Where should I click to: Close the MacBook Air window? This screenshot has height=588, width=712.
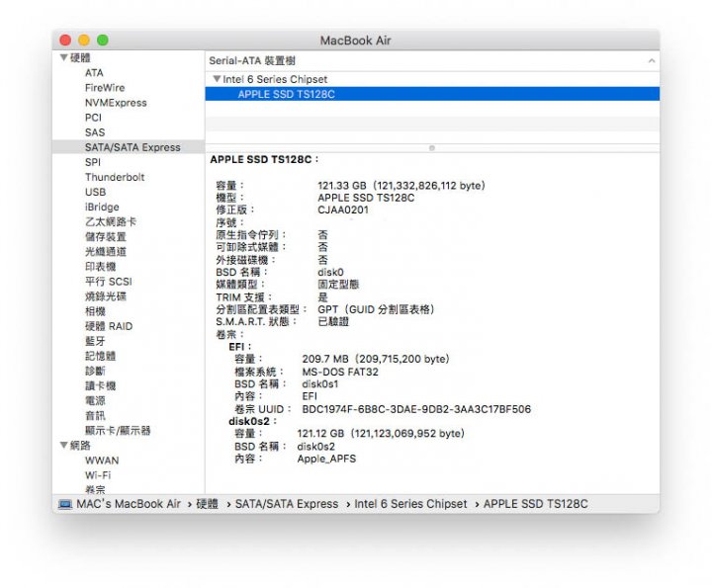click(65, 40)
